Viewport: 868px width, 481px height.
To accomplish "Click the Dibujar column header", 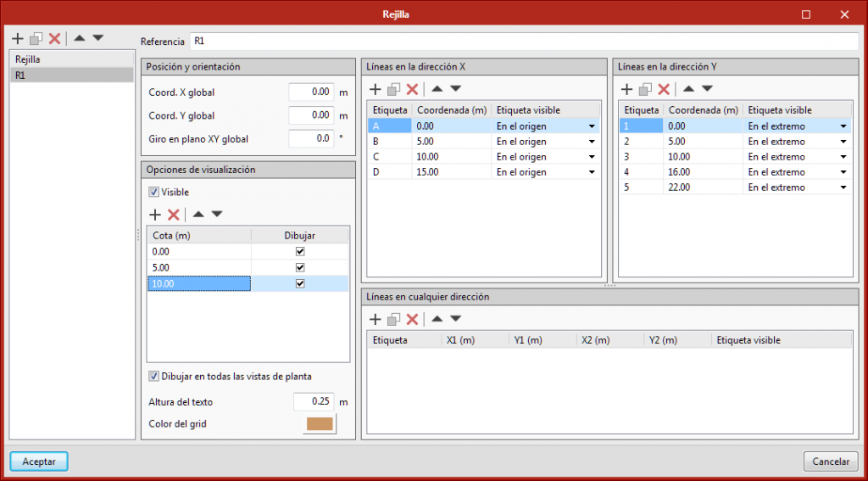I will [x=299, y=236].
